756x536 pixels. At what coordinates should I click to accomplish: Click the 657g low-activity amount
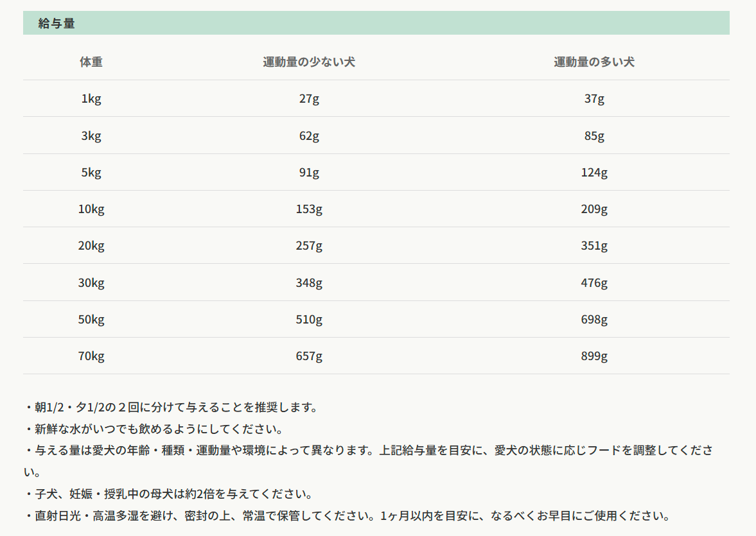[x=309, y=356]
